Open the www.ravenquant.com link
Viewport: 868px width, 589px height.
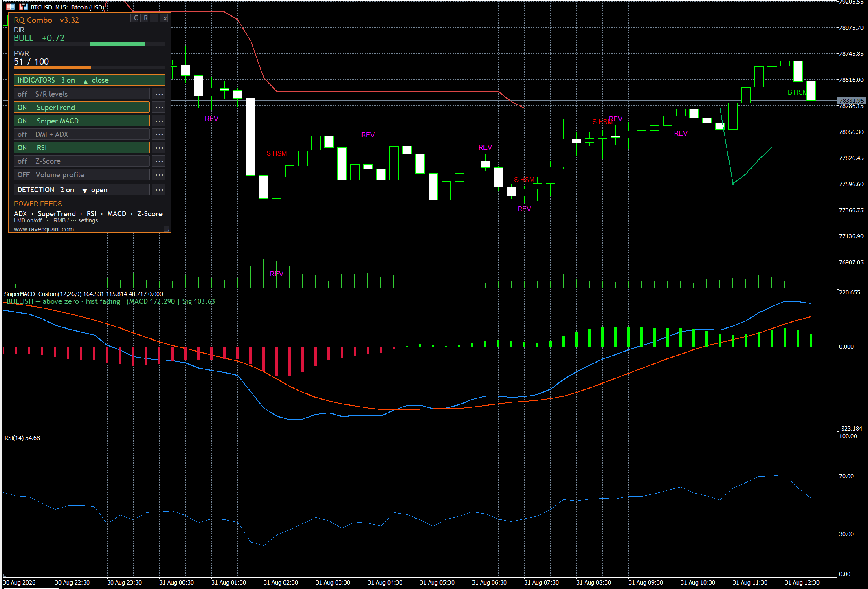[44, 229]
